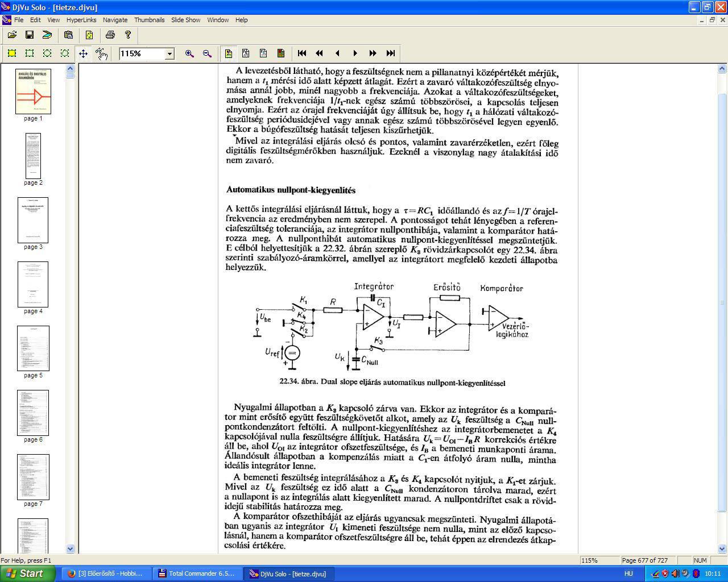
Task: Open the Thumbnails menu
Action: click(149, 20)
